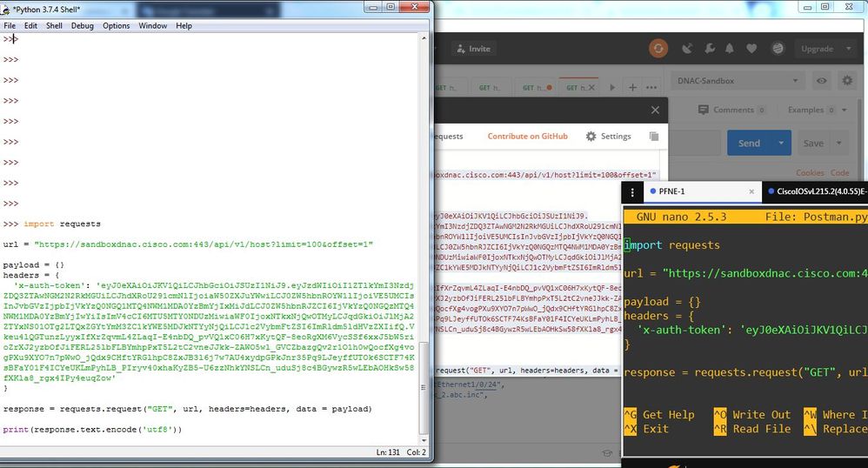The height and width of the screenshot is (468, 868).
Task: Click the ^O Write Out shortcut in nano
Action: click(752, 414)
